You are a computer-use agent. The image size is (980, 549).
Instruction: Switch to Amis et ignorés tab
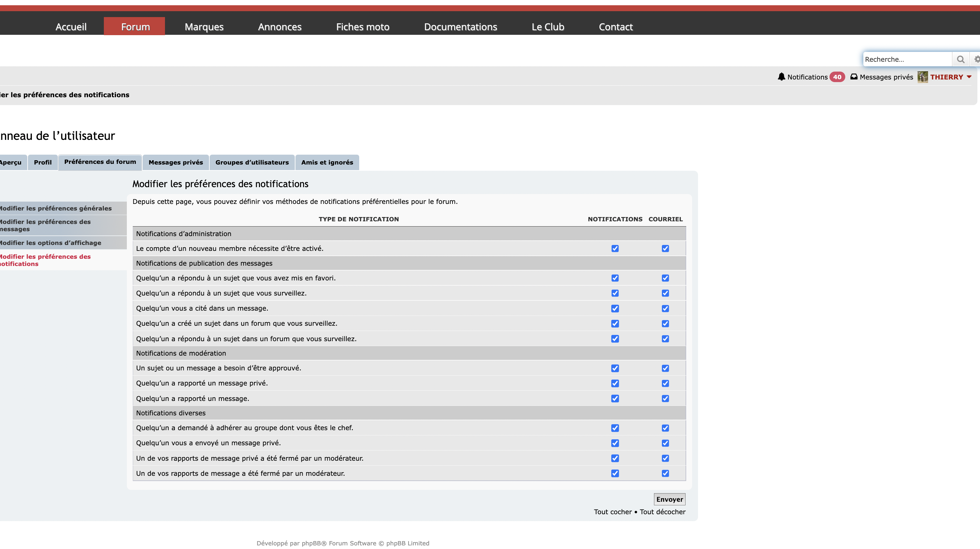[x=327, y=162]
